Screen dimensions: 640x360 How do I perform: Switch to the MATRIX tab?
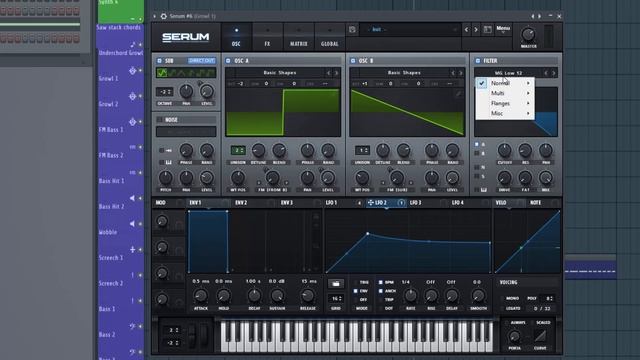[x=298, y=37]
